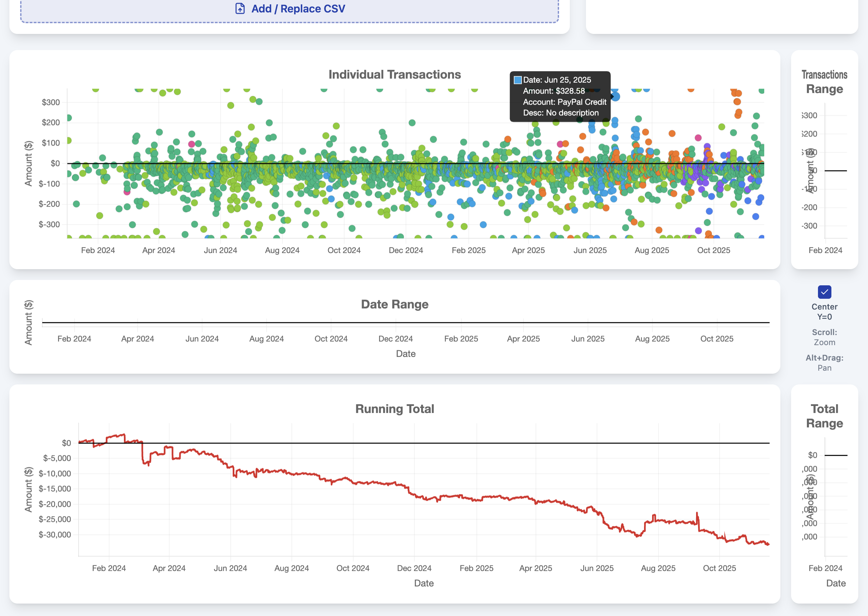Screen dimensions: 868x616
Task: Click the black zero line in Transactions Range chart
Action: pyautogui.click(x=835, y=171)
